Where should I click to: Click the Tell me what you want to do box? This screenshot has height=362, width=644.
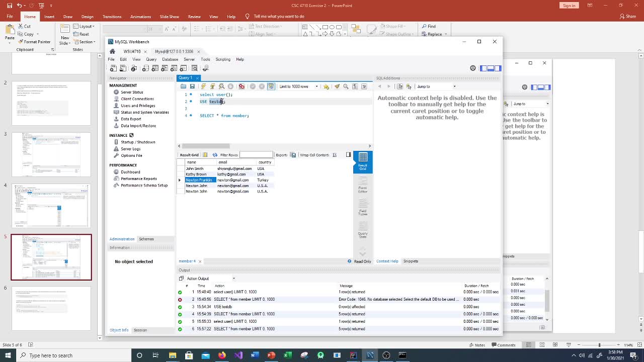tap(279, 16)
